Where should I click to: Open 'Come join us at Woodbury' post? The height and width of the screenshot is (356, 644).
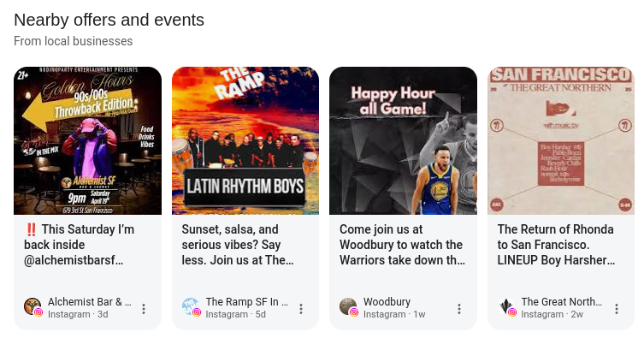click(x=401, y=245)
